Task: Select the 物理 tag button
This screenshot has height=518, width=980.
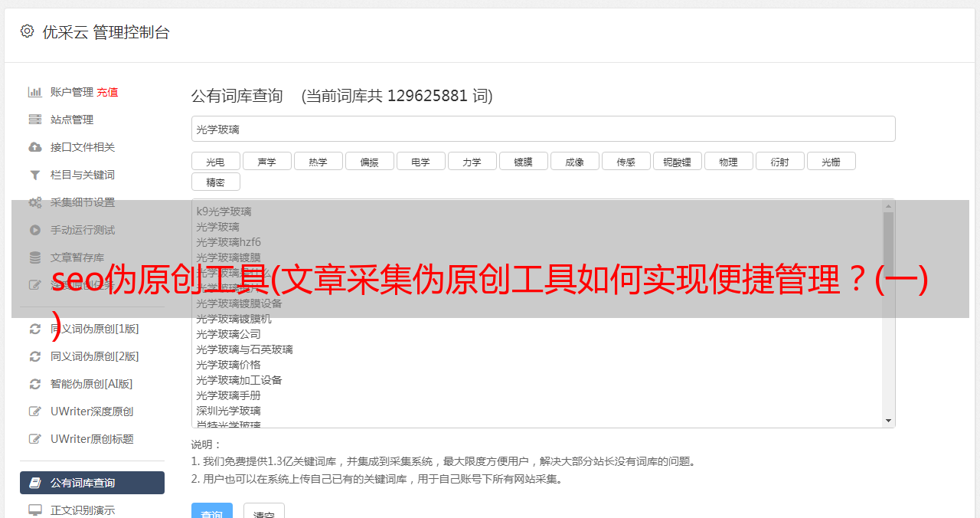Action: (728, 161)
